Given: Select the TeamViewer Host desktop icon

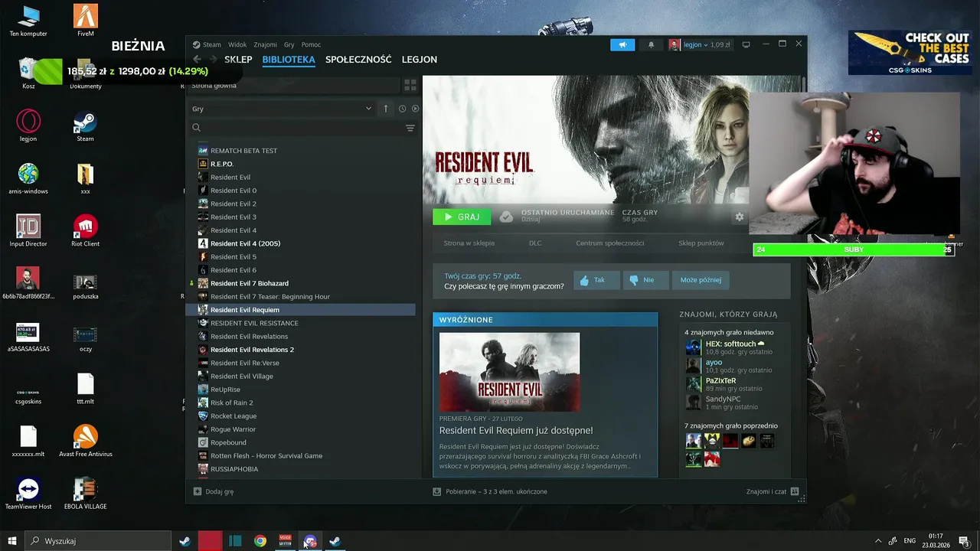Looking at the screenshot, I should pyautogui.click(x=28, y=494).
